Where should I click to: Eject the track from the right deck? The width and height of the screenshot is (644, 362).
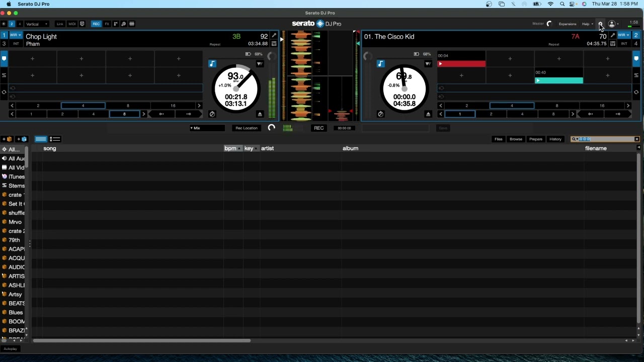pyautogui.click(x=428, y=114)
